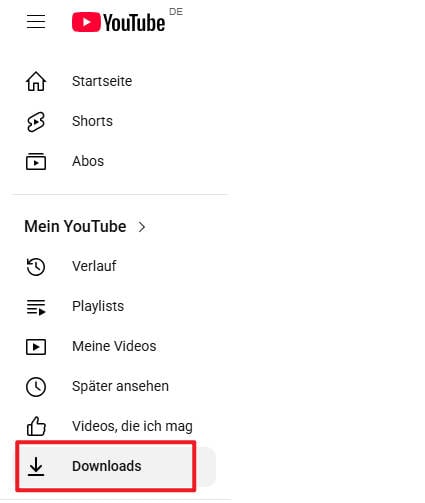This screenshot has height=503, width=425.
Task: Open the Videos, die ich mag label
Action: [132, 426]
